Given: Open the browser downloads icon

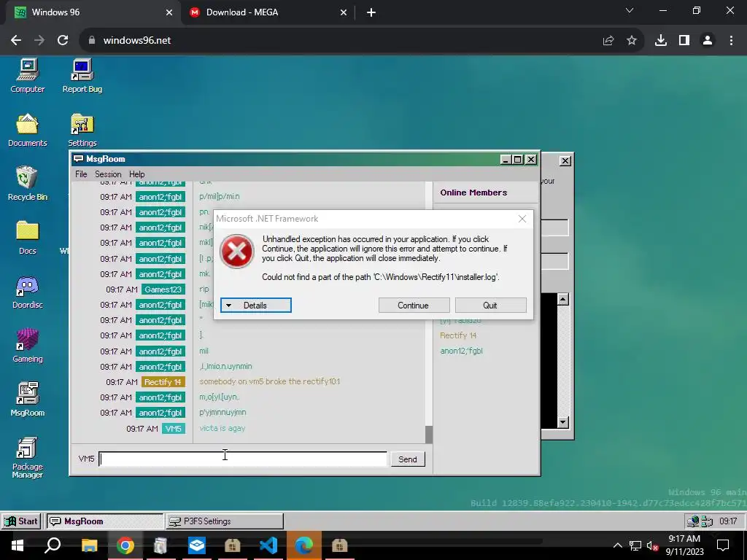Looking at the screenshot, I should tap(661, 41).
